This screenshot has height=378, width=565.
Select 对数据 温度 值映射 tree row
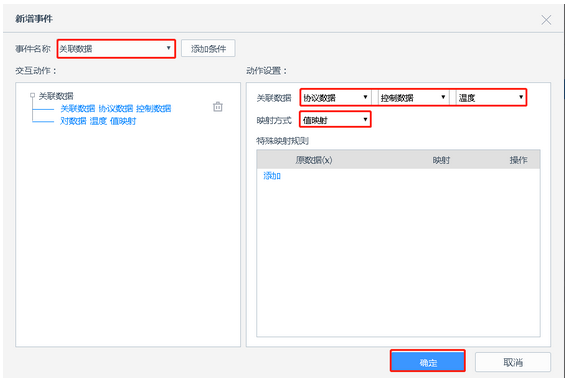[98, 121]
